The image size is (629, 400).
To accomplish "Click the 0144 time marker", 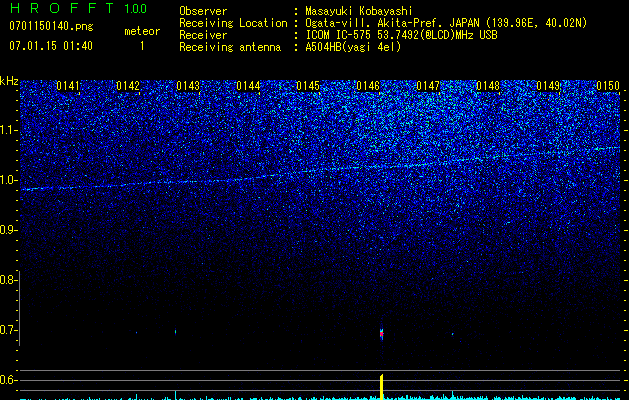I will [x=248, y=86].
